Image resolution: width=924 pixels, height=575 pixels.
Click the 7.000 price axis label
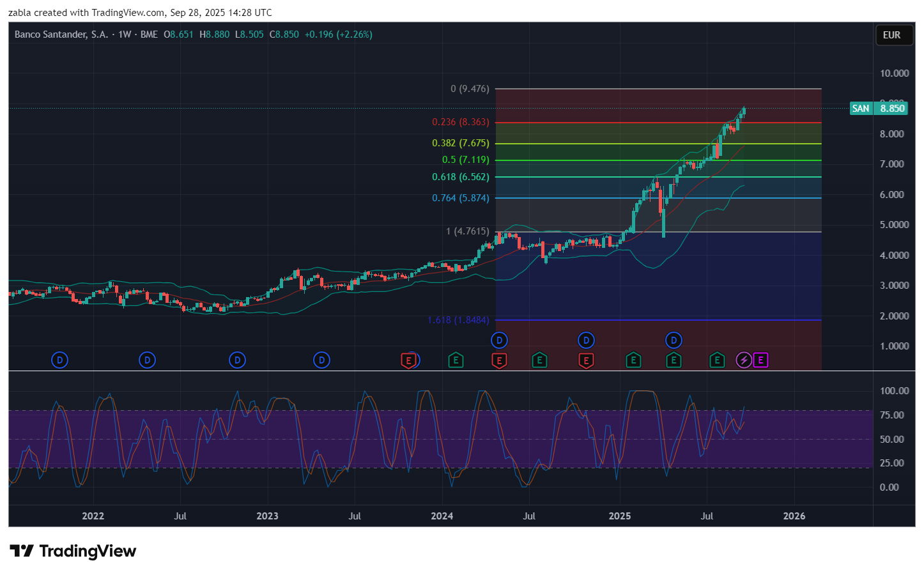pyautogui.click(x=891, y=164)
